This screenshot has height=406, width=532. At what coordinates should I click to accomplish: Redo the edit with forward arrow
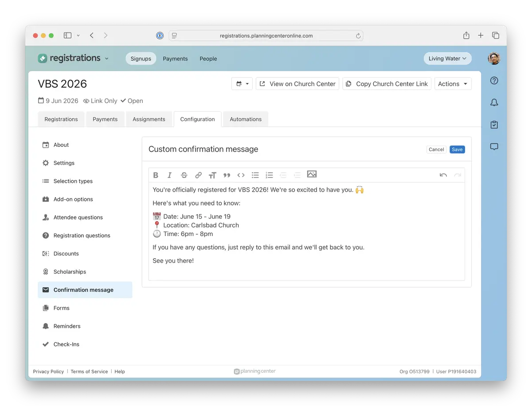click(458, 175)
